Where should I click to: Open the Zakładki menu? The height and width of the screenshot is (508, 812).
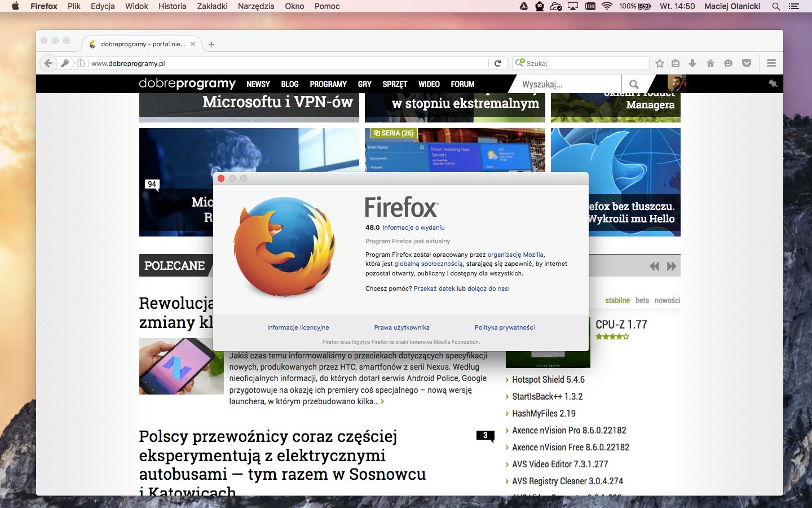tap(213, 6)
